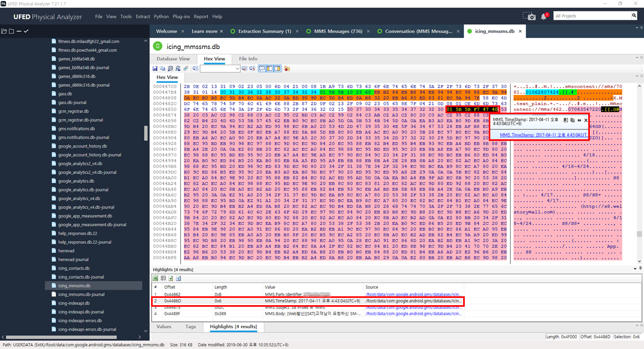Screen dimensions: 644x349
Task: Click the All Projects search field
Action: click(592, 16)
